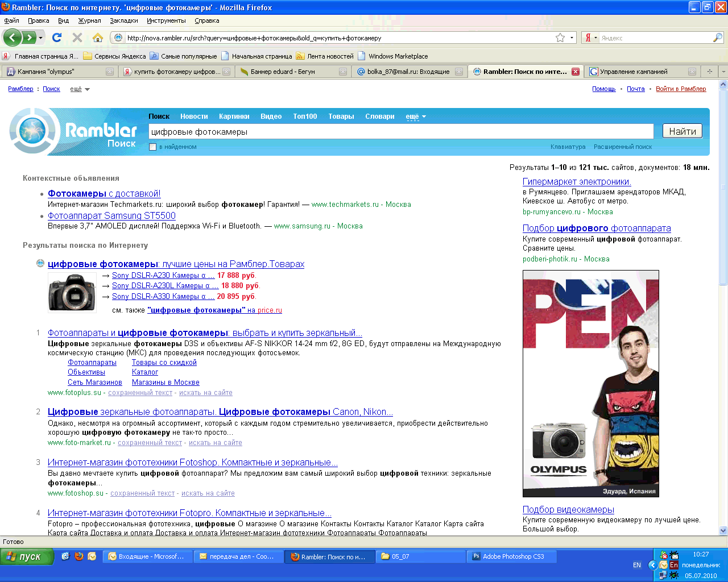Open the Закладки menu

point(124,20)
